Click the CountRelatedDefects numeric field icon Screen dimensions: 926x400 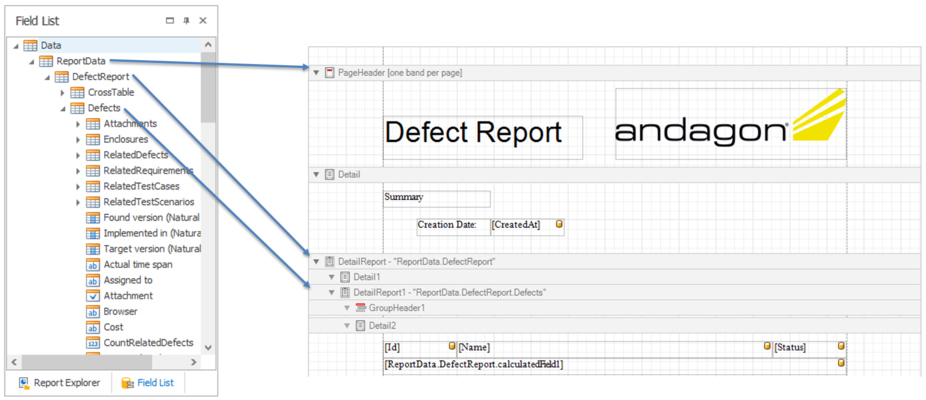point(93,343)
